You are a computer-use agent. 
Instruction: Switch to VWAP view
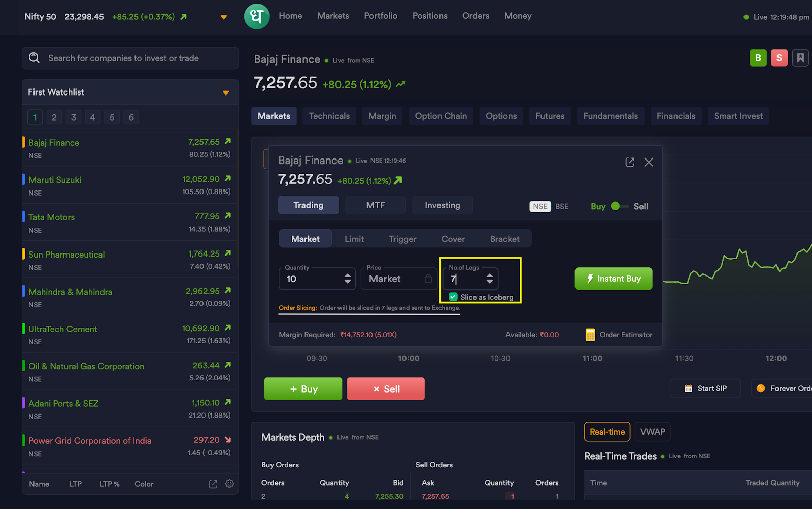coord(653,432)
